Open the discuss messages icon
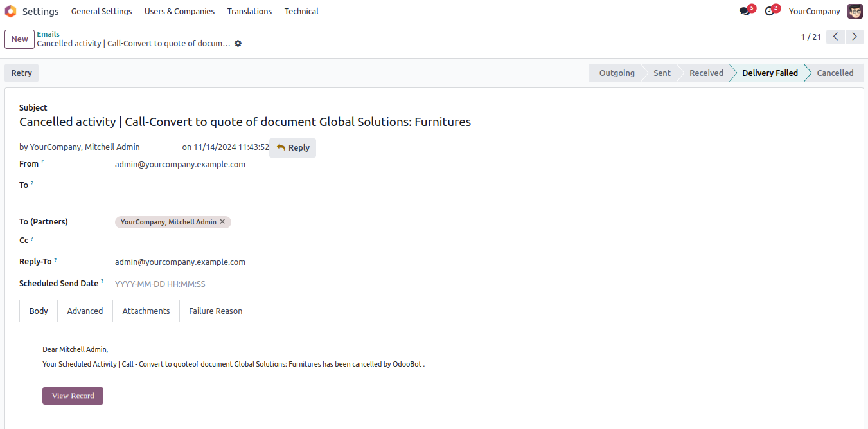 [x=745, y=11]
